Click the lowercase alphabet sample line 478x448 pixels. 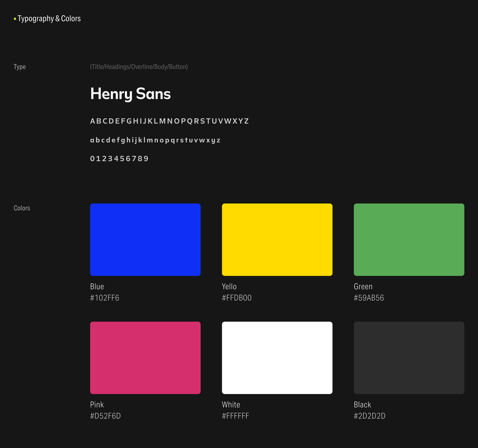pos(155,140)
